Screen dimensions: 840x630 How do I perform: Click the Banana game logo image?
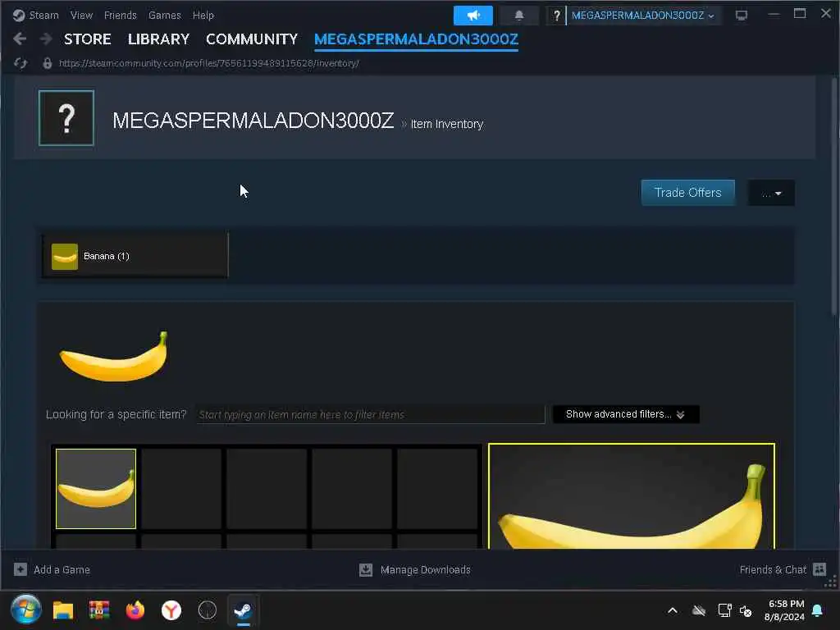(x=113, y=356)
